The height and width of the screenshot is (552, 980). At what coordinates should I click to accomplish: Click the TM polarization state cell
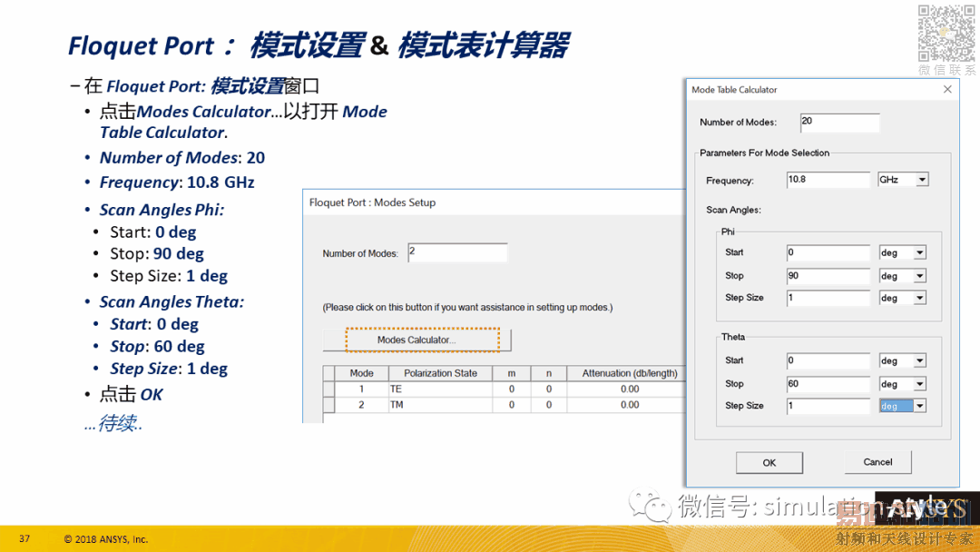(440, 404)
